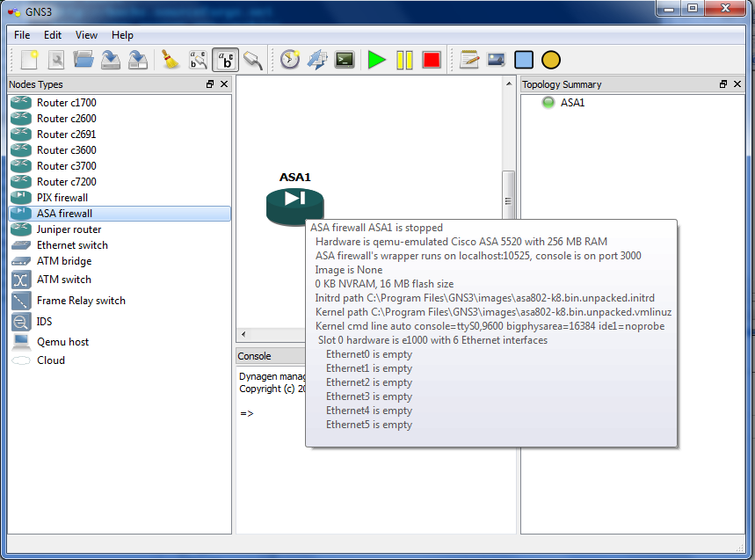Click canvas horizontal scroll left arrow
This screenshot has height=560, width=755.
pos(243,334)
